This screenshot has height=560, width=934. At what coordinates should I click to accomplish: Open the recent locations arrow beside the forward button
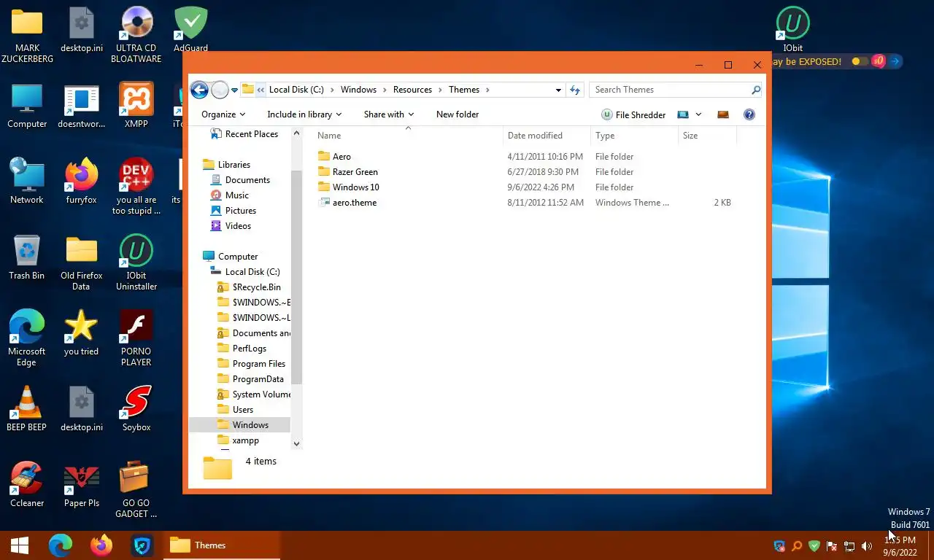[x=234, y=90]
